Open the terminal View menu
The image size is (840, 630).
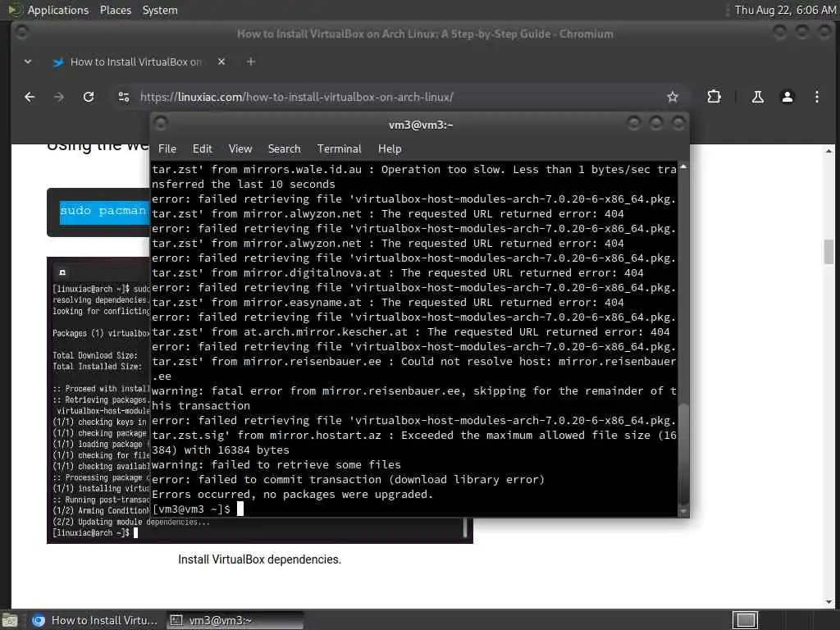240,149
